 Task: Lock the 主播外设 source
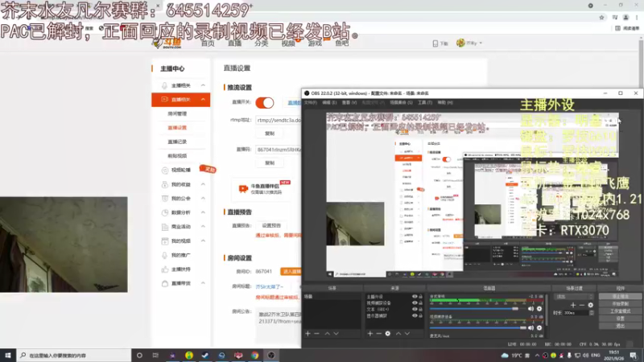pos(420,296)
